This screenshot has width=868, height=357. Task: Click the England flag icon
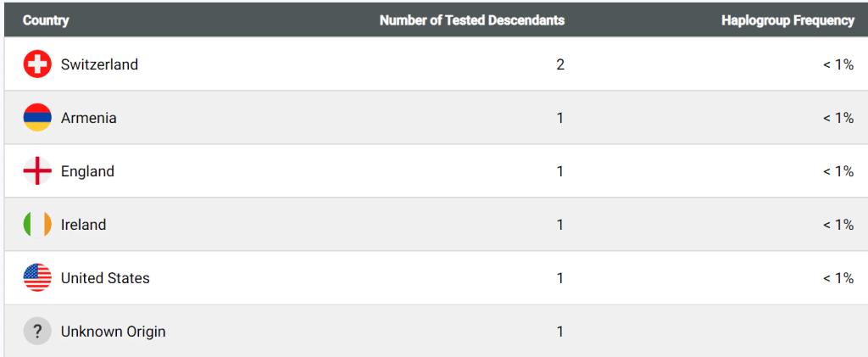(37, 171)
